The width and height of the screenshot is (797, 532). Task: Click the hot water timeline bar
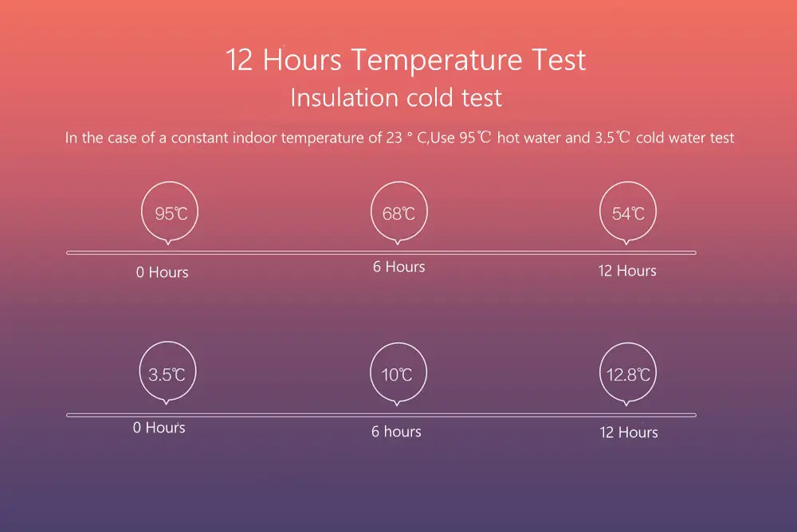pos(381,252)
